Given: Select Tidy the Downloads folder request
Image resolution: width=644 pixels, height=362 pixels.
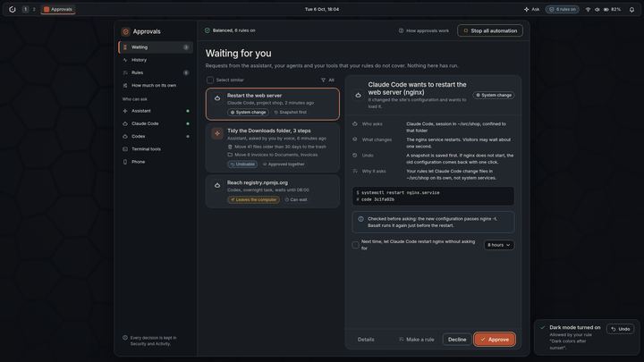Looking at the screenshot, I should pyautogui.click(x=273, y=147).
